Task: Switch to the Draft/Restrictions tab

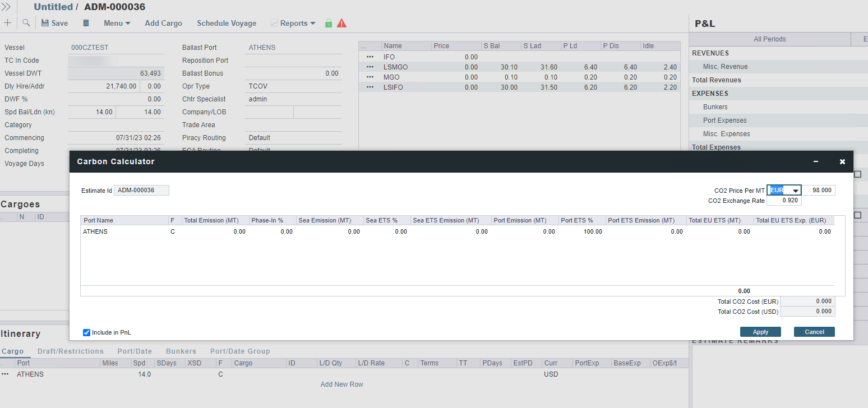Action: click(71, 351)
